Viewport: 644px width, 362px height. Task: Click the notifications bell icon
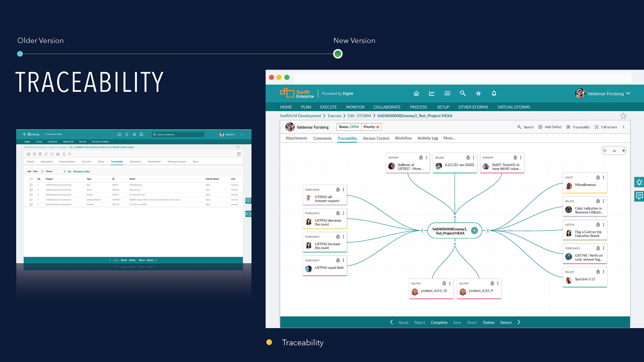[x=494, y=93]
